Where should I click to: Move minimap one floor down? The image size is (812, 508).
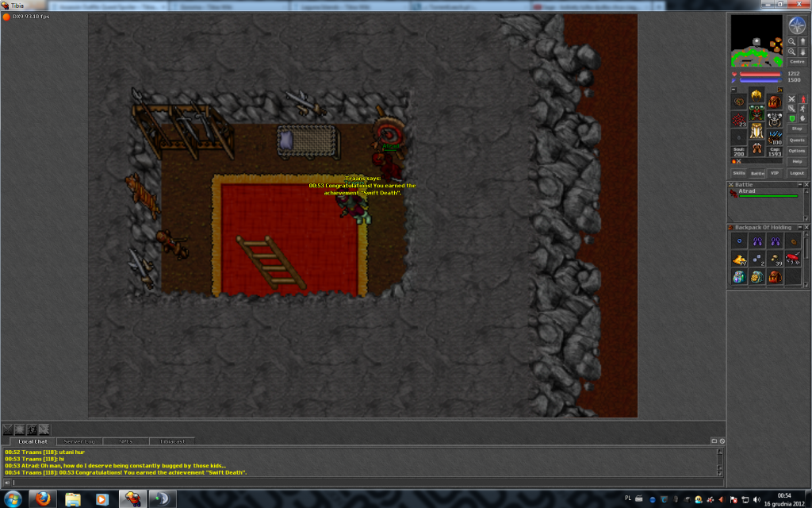(802, 52)
